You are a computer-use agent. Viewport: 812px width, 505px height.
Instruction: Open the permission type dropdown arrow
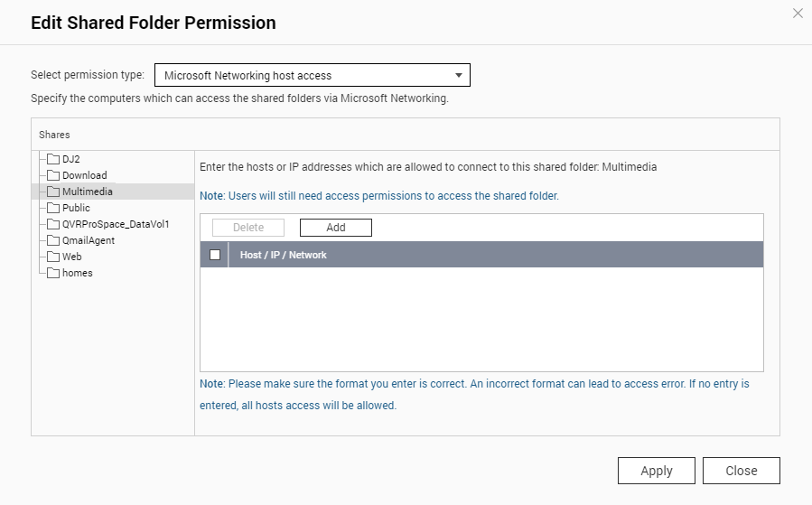click(458, 75)
